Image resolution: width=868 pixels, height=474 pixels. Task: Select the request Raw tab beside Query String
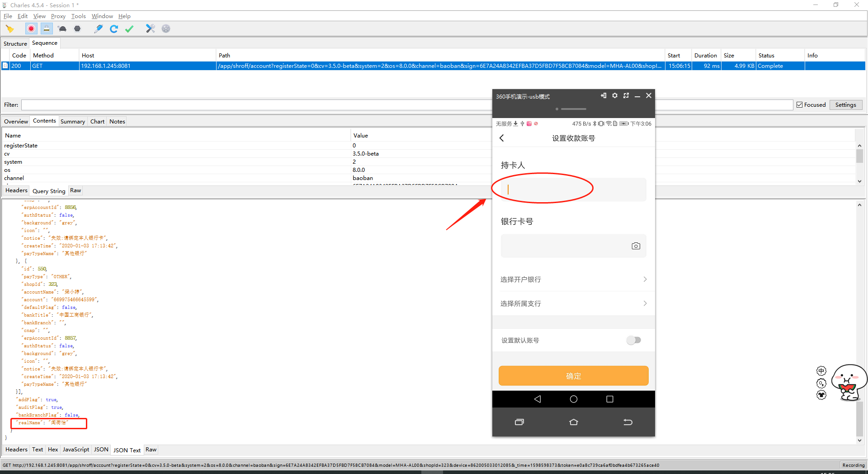75,190
